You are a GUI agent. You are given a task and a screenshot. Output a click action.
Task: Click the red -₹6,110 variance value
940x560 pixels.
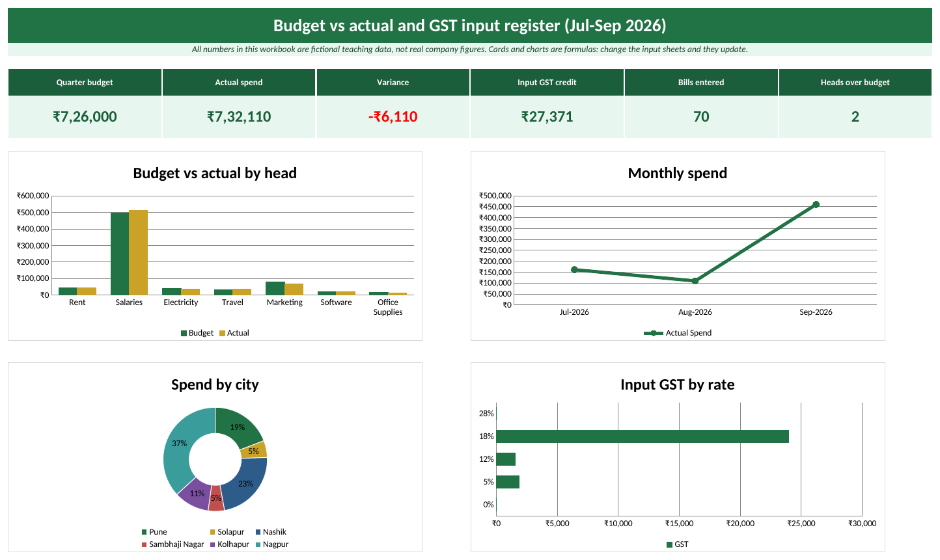[393, 117]
